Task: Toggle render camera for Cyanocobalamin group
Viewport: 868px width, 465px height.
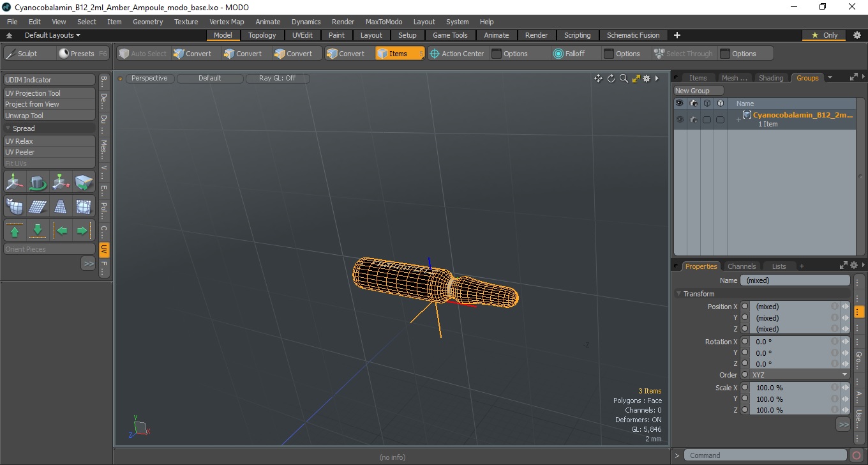Action: [694, 119]
